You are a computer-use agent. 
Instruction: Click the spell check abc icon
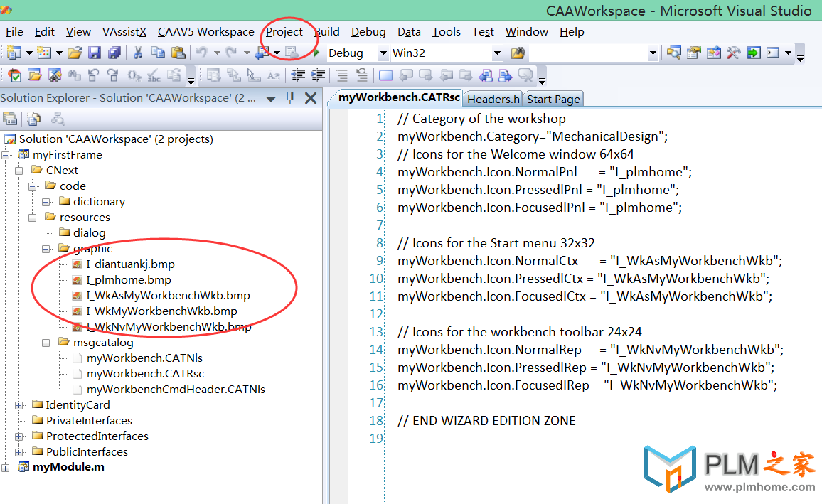tap(154, 75)
